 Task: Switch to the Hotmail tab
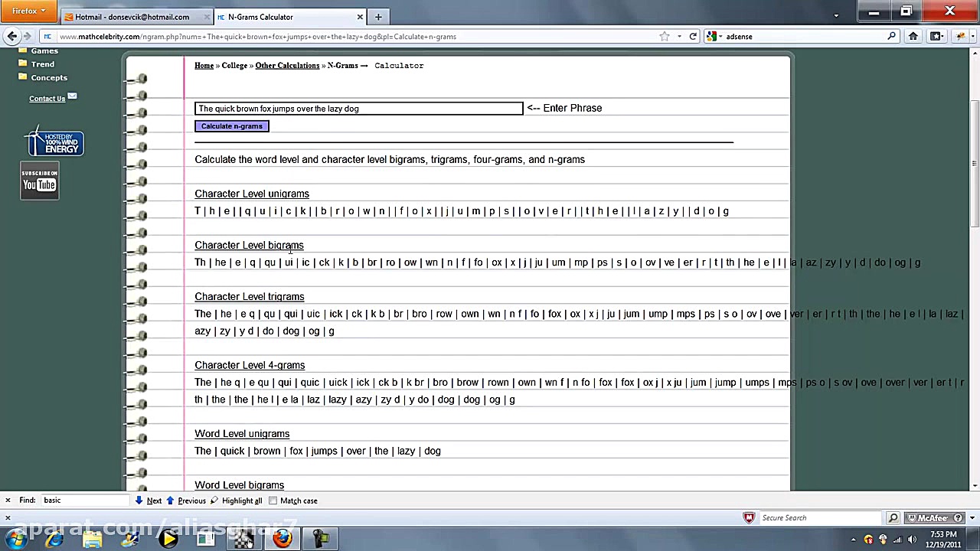click(132, 17)
